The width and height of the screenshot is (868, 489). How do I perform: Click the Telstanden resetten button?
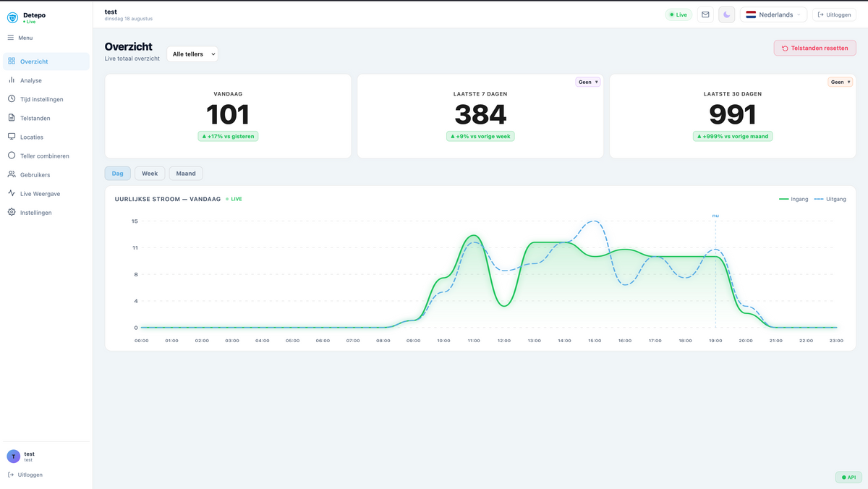click(815, 48)
